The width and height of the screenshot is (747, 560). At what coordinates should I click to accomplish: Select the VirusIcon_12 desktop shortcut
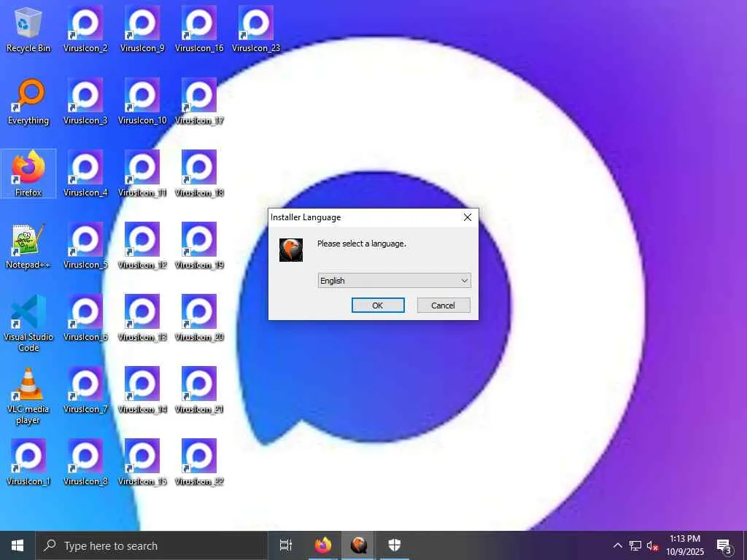142,246
